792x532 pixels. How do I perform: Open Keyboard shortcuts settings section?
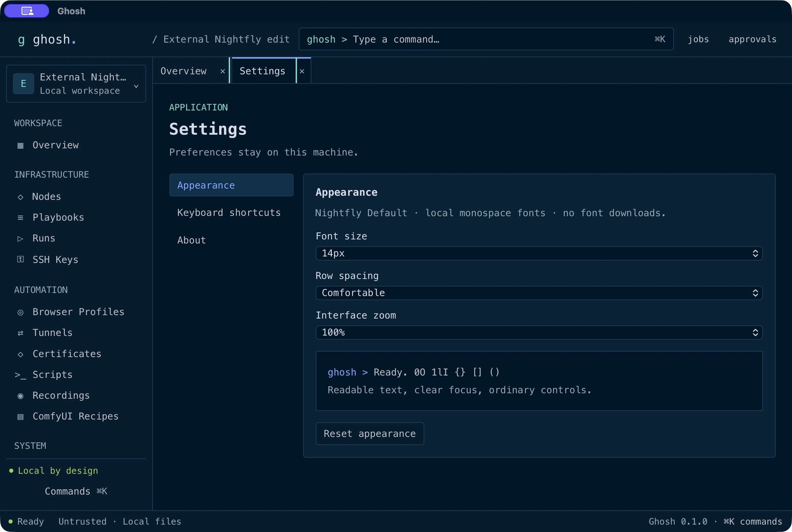[231, 213]
